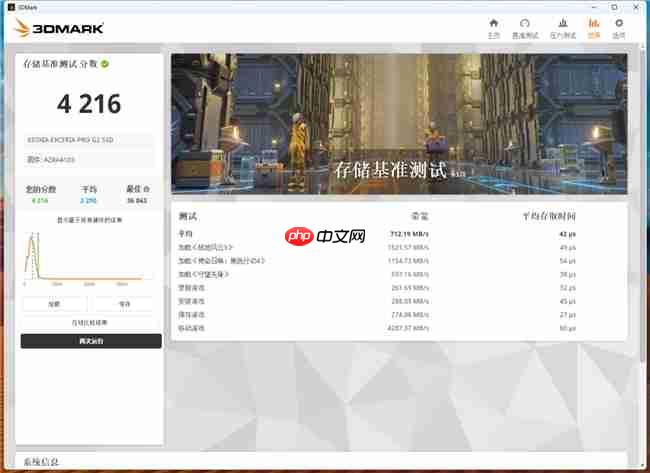650x473 pixels.
Task: Click the 存储基准测试分数 heading
Action: click(61, 64)
